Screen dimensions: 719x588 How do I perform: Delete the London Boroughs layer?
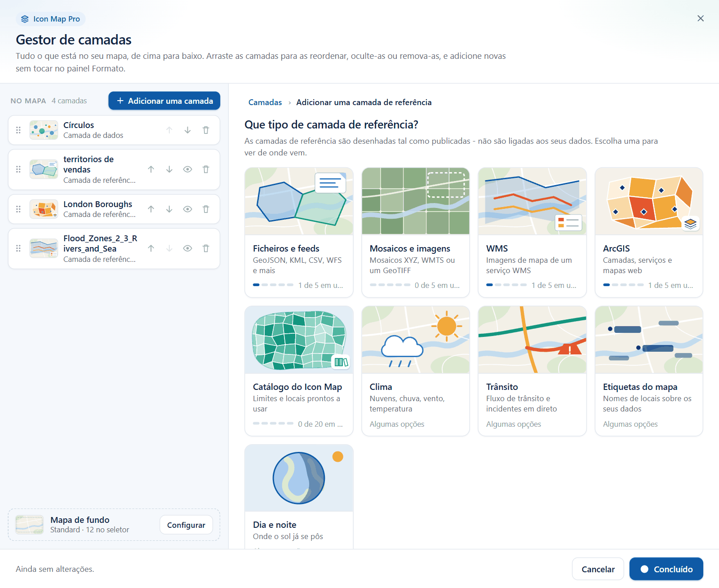pyautogui.click(x=206, y=209)
